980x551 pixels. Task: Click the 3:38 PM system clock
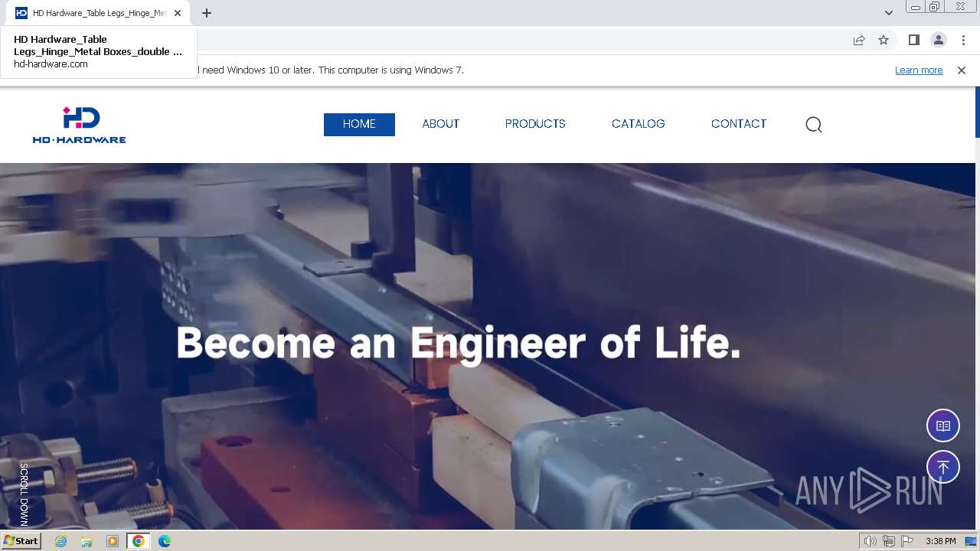(x=940, y=541)
